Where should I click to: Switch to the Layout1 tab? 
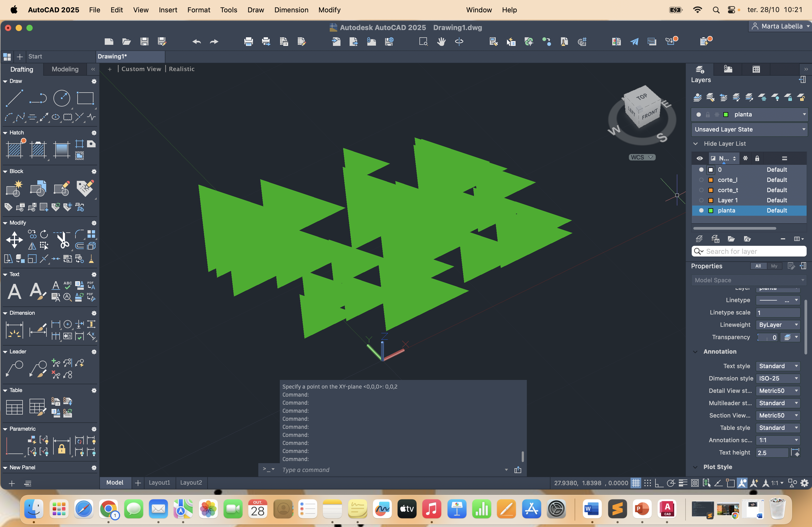[x=159, y=483]
